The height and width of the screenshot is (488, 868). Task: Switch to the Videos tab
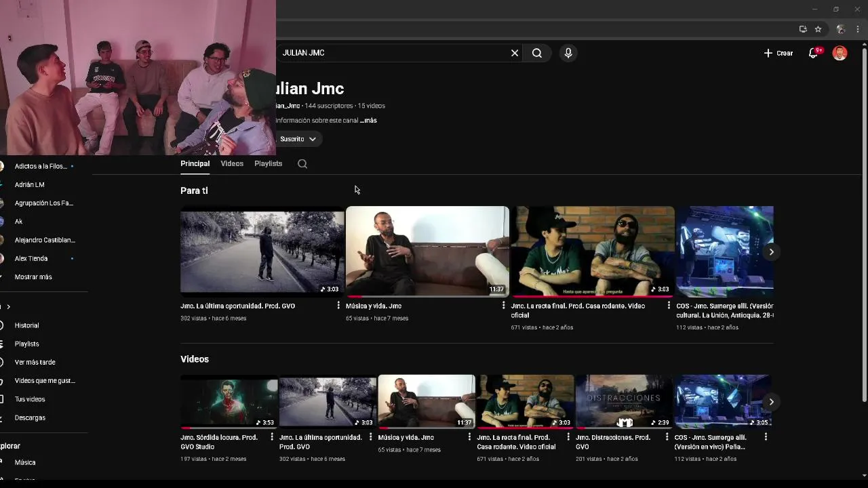pyautogui.click(x=232, y=163)
